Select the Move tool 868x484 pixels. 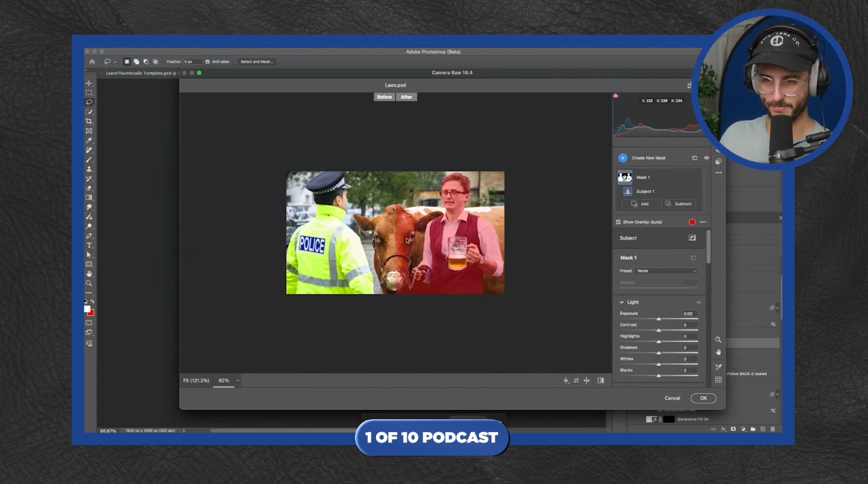coord(89,83)
